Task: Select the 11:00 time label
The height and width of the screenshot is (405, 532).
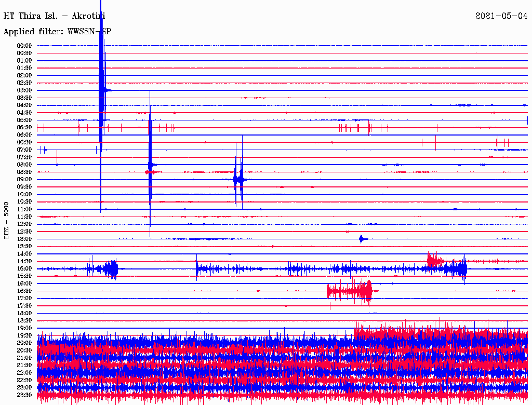Action: pyautogui.click(x=24, y=210)
